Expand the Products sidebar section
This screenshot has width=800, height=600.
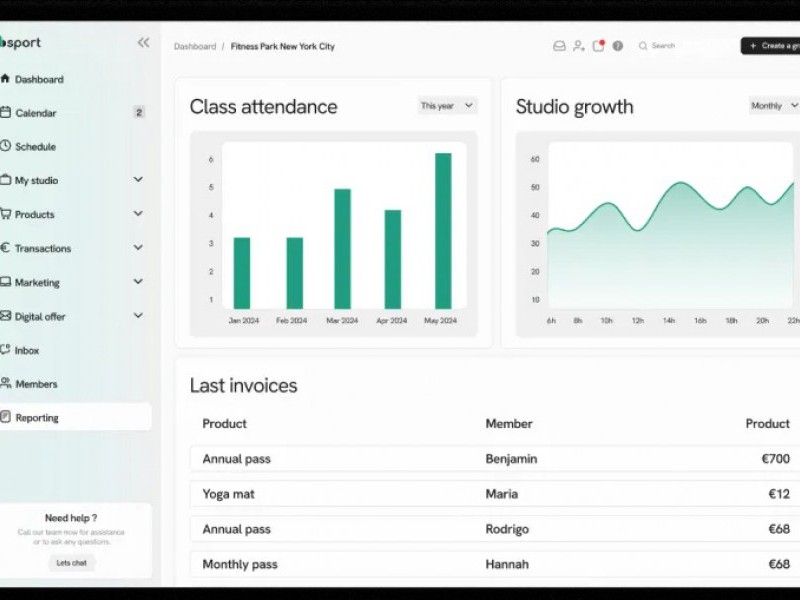(138, 214)
